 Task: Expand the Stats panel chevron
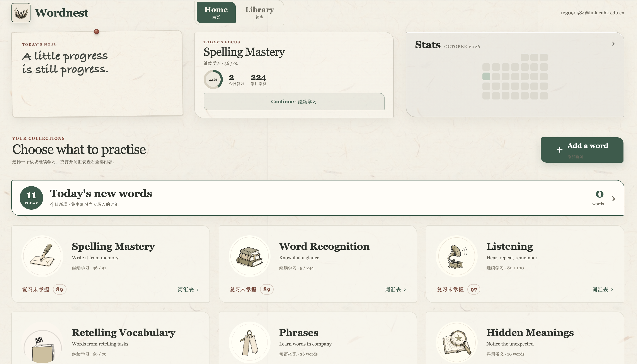(613, 44)
